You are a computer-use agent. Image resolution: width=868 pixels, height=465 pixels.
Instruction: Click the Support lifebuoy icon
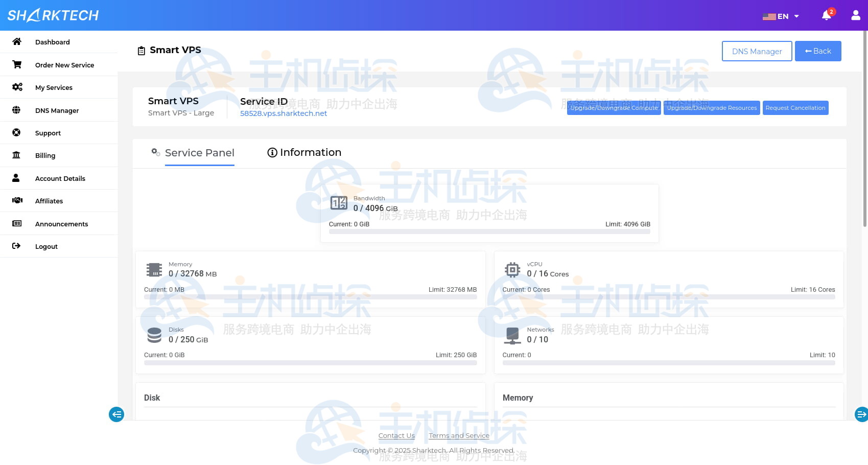click(x=16, y=132)
